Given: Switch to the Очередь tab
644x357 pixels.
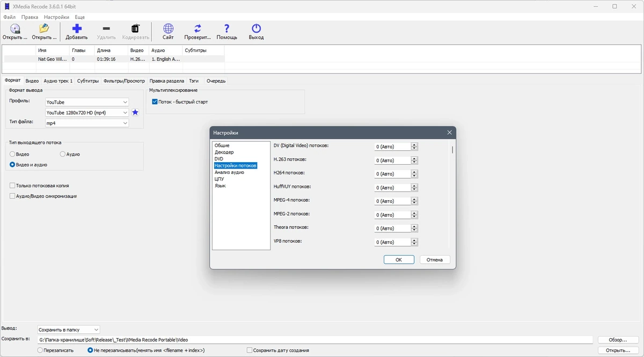Looking at the screenshot, I should coord(216,81).
